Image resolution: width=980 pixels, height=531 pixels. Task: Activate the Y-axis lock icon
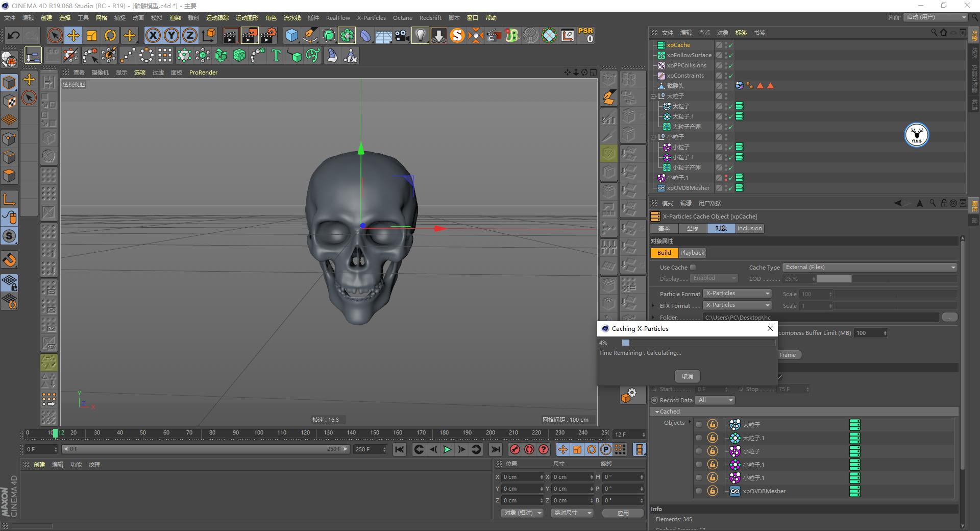tap(171, 35)
